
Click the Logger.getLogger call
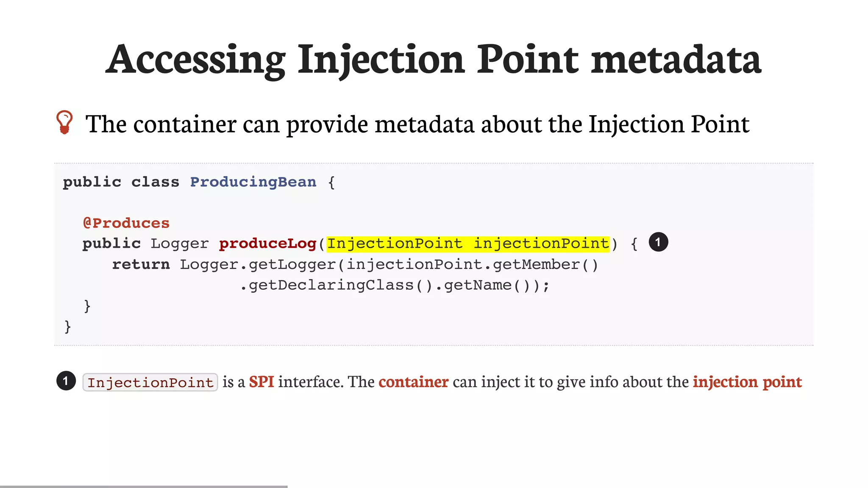[258, 264]
